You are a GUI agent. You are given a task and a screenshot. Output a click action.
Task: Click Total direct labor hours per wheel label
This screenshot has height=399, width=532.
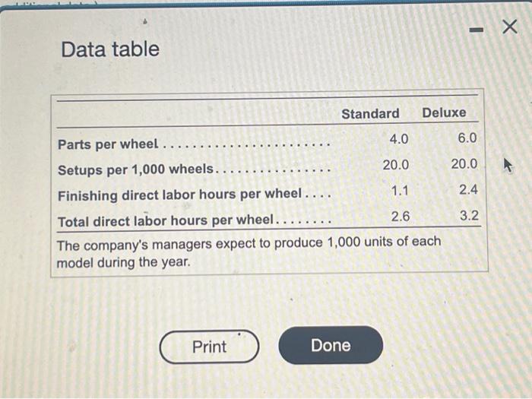(166, 221)
